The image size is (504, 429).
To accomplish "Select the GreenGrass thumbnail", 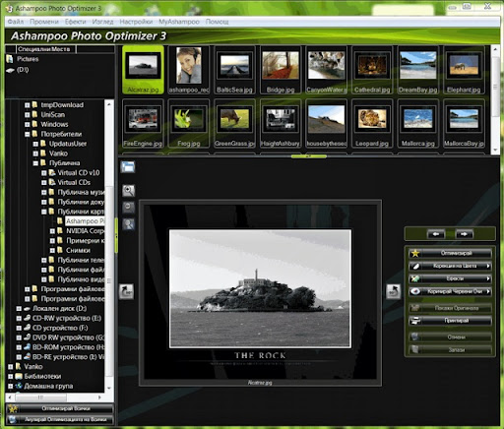I will click(x=234, y=123).
